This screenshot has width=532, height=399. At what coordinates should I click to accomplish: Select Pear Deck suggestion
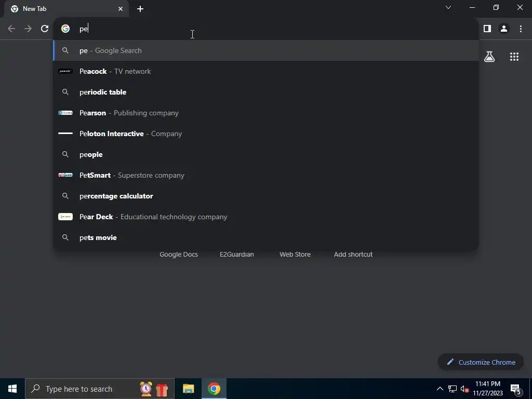266,217
